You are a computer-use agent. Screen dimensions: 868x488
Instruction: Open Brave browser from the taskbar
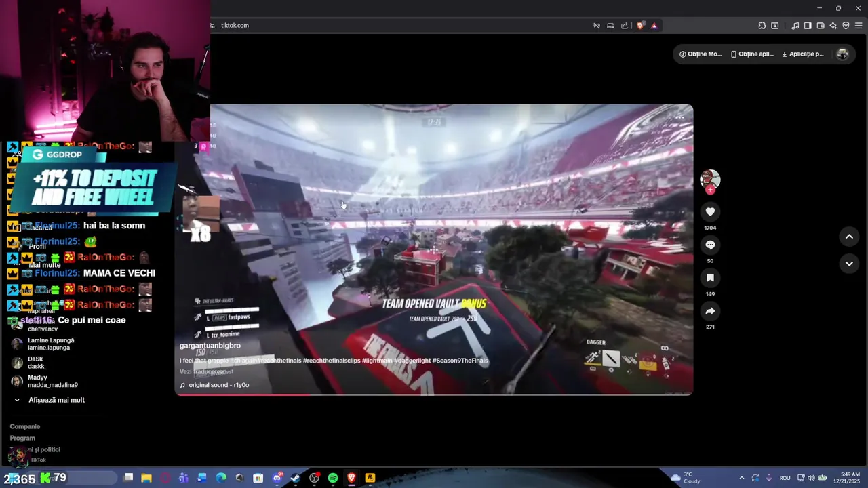[351, 478]
